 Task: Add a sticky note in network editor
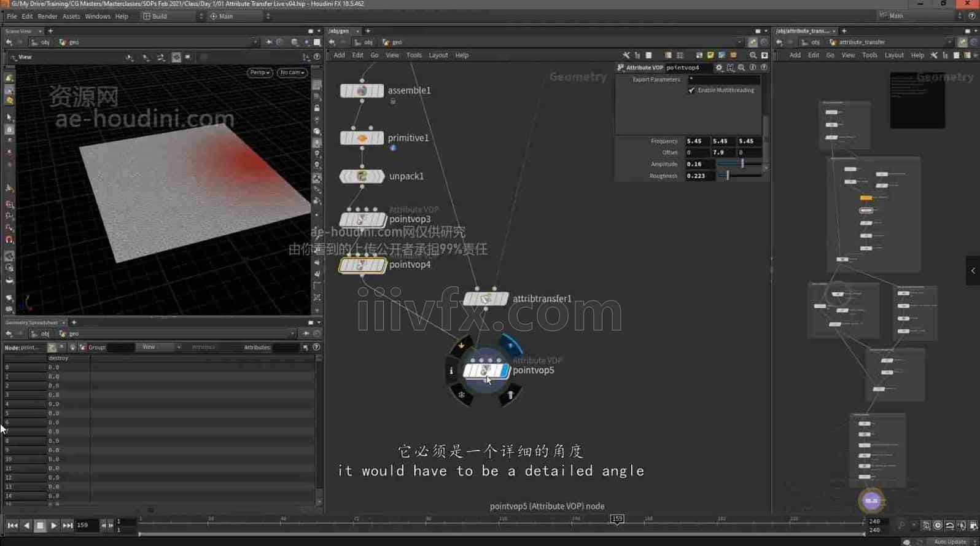point(710,55)
